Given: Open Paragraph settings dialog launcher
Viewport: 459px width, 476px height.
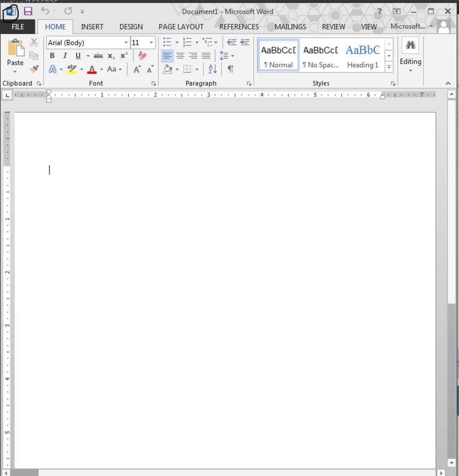Looking at the screenshot, I should [249, 83].
